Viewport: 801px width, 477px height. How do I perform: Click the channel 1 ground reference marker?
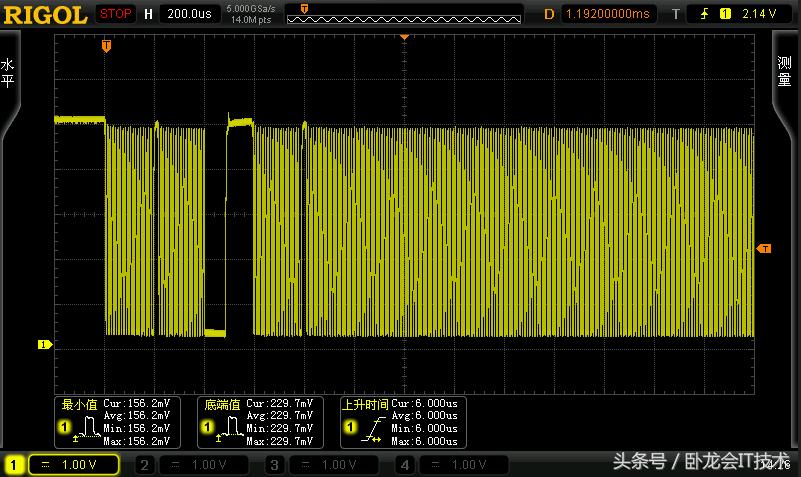click(44, 345)
